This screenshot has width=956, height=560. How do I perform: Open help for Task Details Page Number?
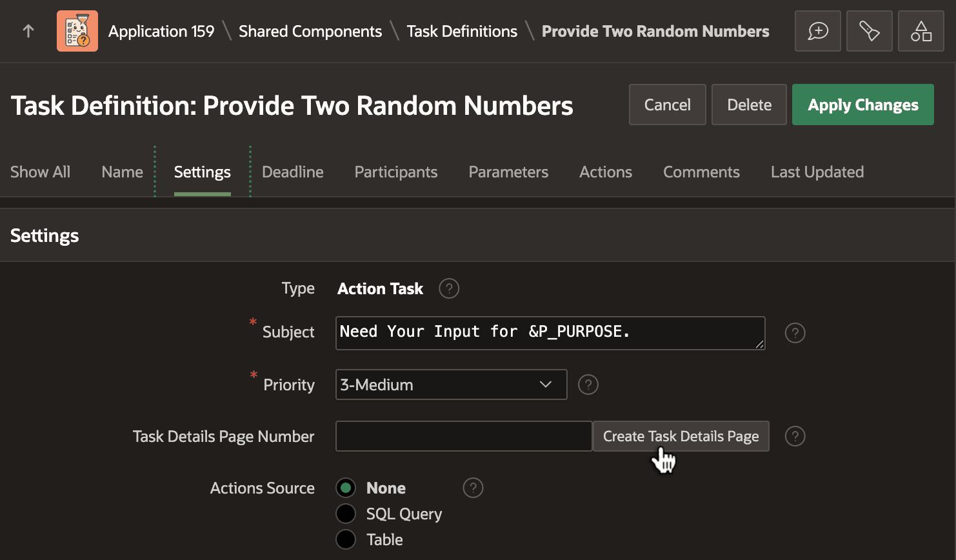[795, 436]
